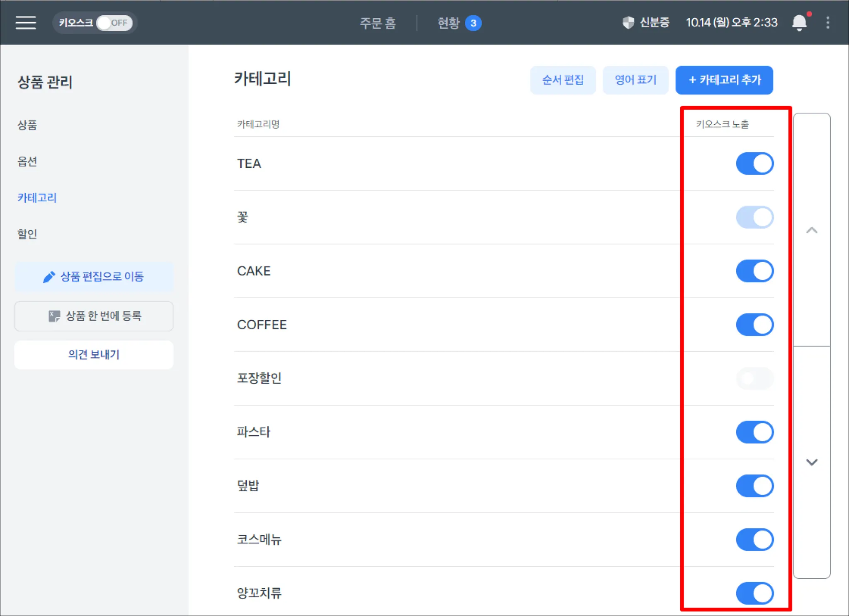Open the hamburger menu icon
Image resolution: width=849 pixels, height=616 pixels.
pos(26,22)
